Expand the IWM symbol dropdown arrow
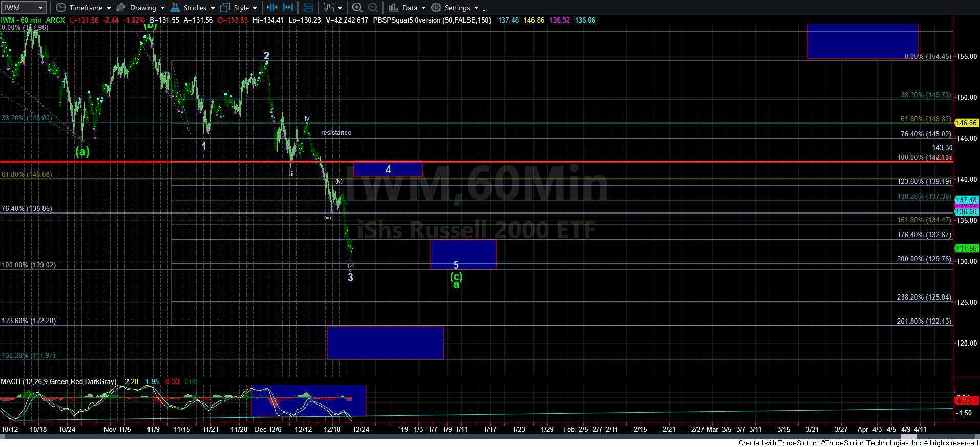The height and width of the screenshot is (447, 980). (x=40, y=8)
